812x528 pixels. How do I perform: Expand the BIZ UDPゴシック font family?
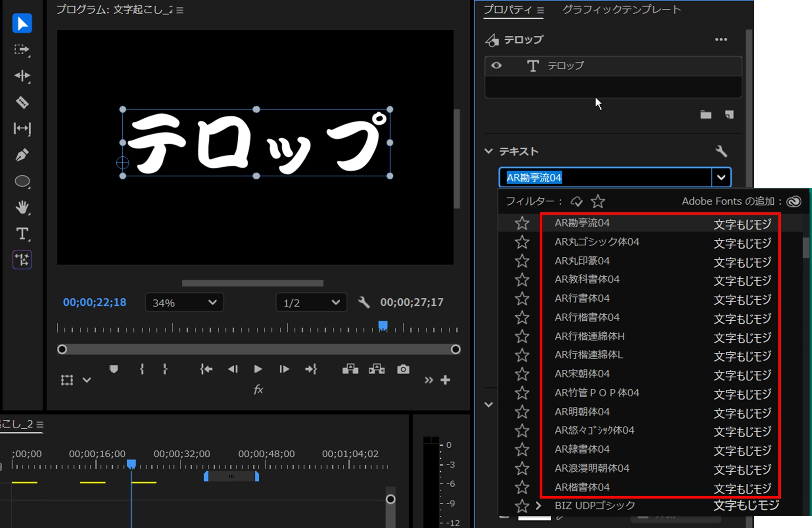(538, 505)
